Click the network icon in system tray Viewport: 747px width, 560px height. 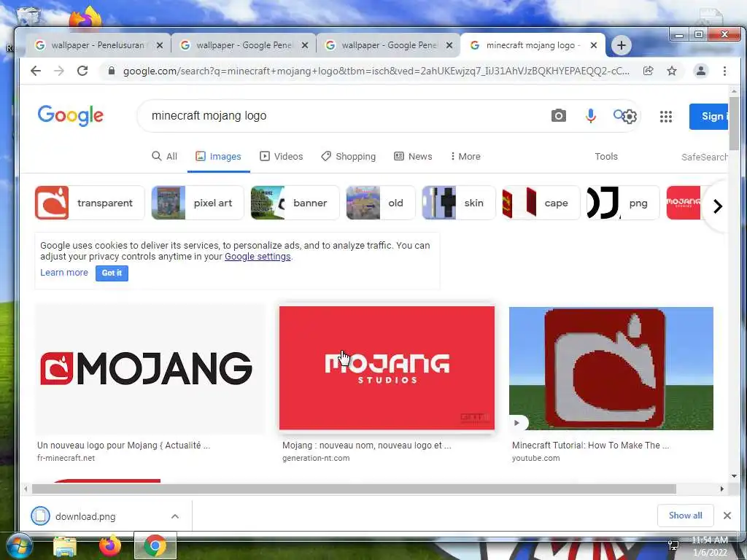[x=673, y=545]
